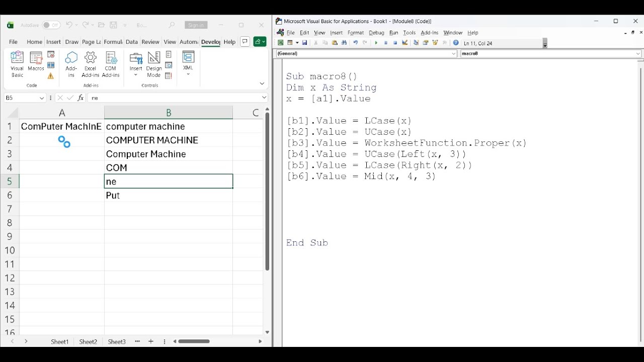
Task: Open VBA Help question mark icon
Action: tap(456, 43)
